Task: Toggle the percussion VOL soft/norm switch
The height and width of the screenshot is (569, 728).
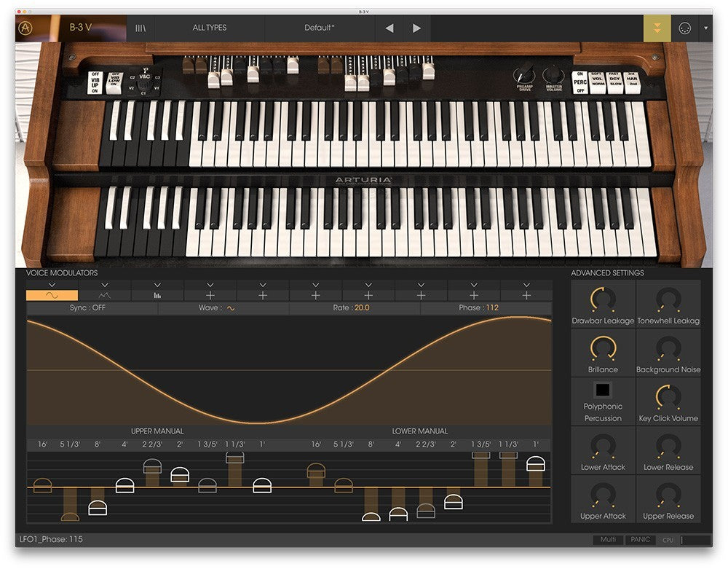Action: pyautogui.click(x=598, y=82)
